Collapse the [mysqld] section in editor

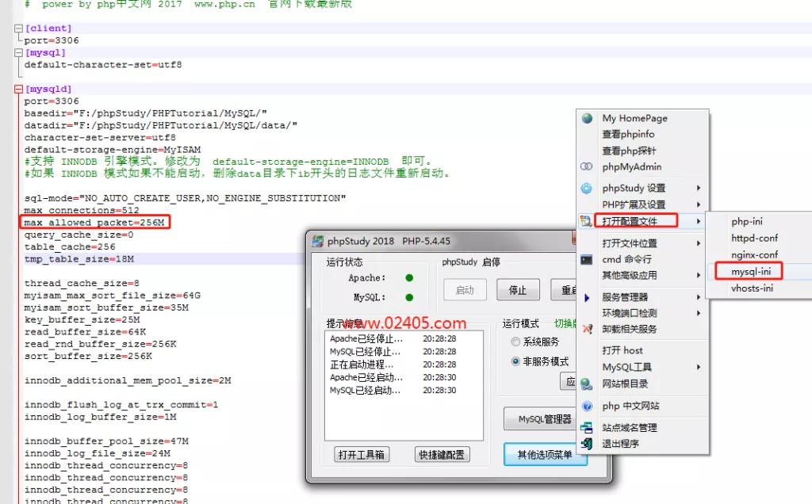click(19, 89)
